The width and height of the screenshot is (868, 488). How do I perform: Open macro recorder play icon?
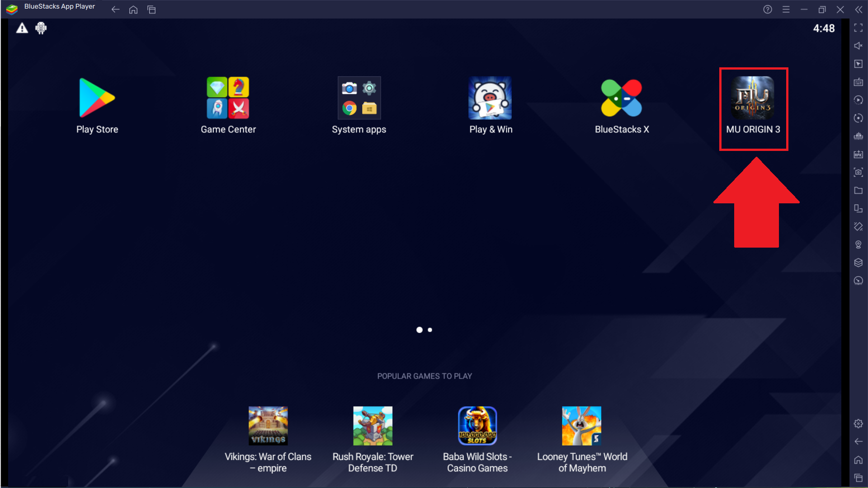(859, 100)
